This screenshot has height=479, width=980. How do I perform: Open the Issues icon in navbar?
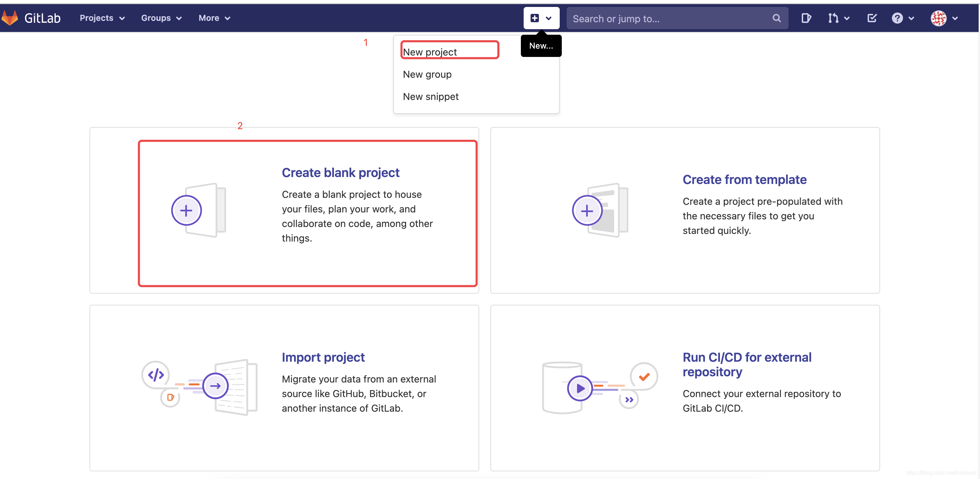click(806, 18)
